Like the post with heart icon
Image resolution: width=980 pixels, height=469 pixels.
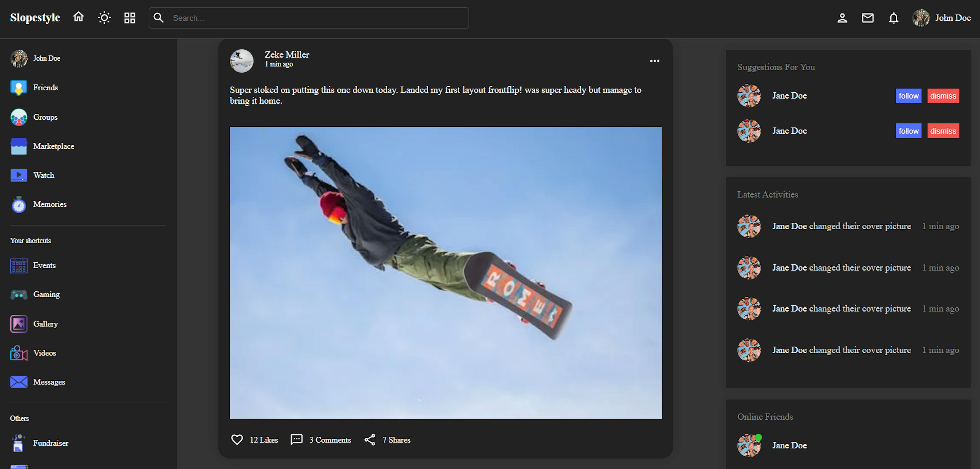tap(237, 439)
